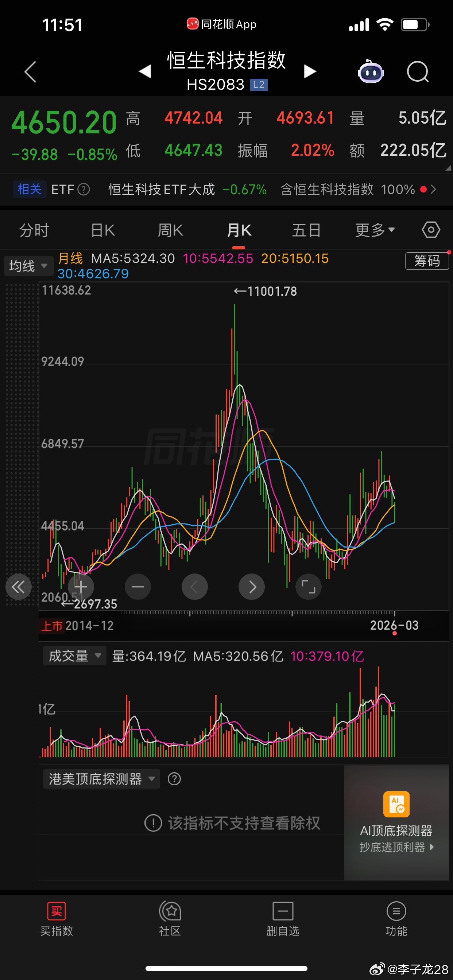Move chart right with circular arrow
Image resolution: width=453 pixels, height=980 pixels.
click(x=252, y=587)
